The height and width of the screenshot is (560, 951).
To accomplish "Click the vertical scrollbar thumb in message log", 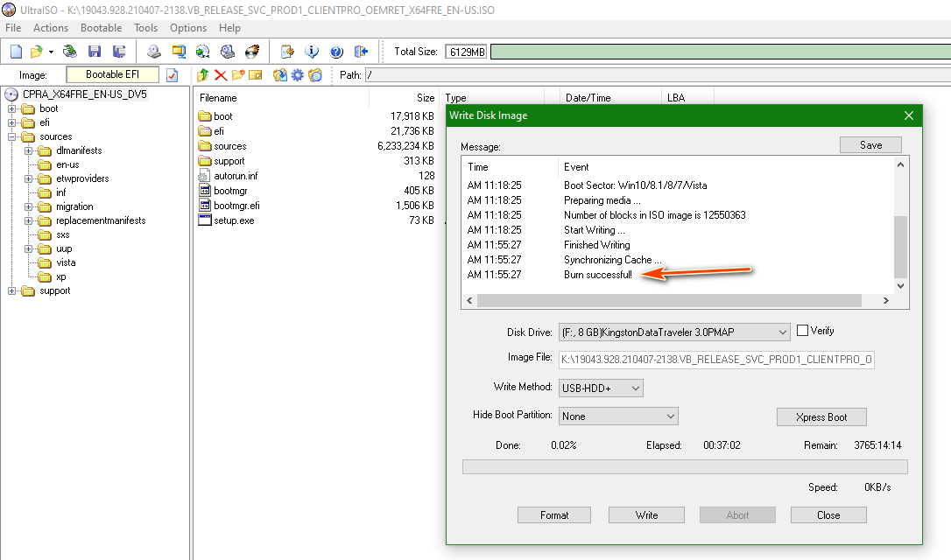I will tap(901, 248).
